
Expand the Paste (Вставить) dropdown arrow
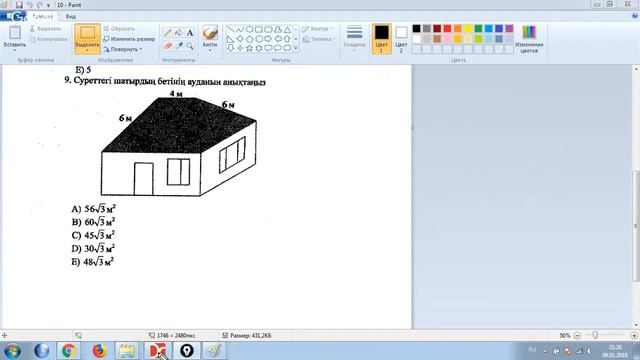pyautogui.click(x=15, y=50)
